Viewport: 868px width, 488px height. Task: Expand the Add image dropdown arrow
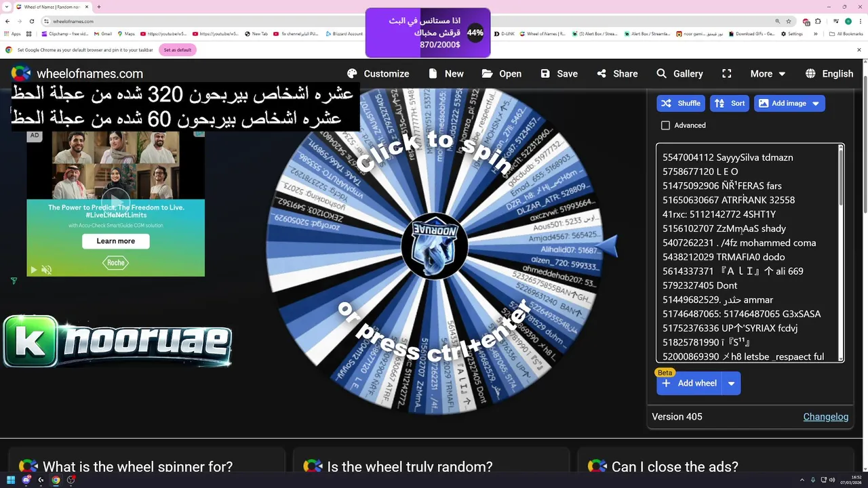[816, 104]
